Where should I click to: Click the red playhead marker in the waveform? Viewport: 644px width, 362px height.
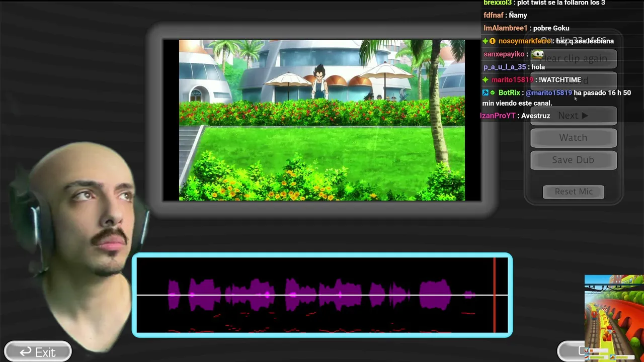click(x=495, y=295)
